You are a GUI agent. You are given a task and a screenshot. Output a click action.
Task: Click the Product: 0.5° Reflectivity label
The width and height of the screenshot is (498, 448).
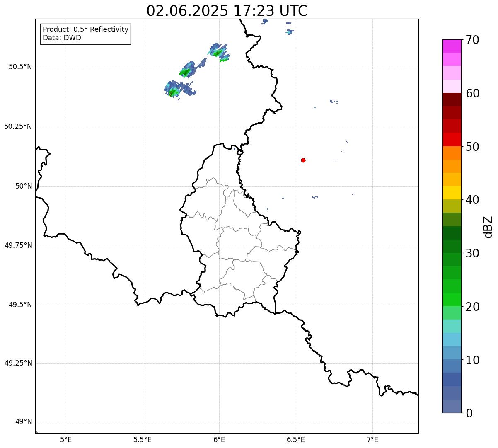(85, 29)
